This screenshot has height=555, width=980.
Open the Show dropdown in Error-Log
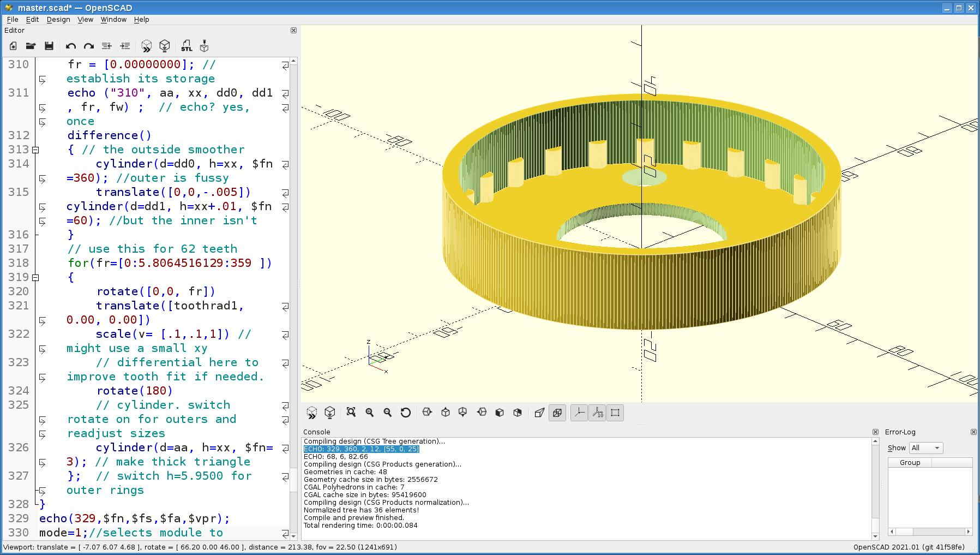(x=925, y=448)
